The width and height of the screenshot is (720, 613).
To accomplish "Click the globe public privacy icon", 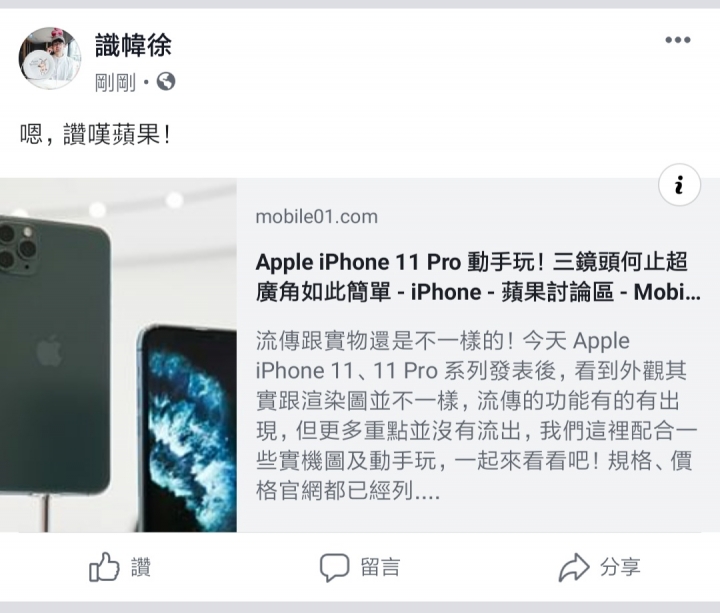I will tap(166, 82).
